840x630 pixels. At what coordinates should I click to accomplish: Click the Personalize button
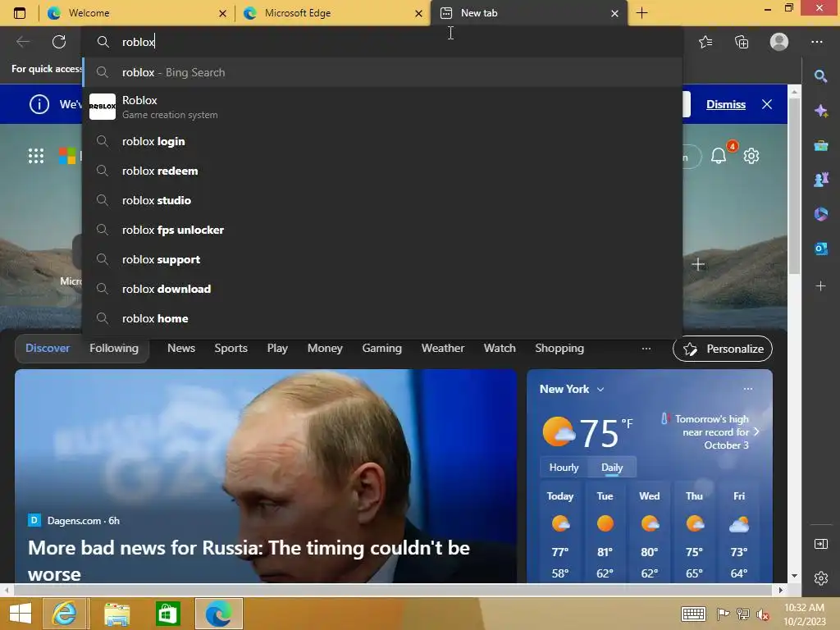(722, 349)
